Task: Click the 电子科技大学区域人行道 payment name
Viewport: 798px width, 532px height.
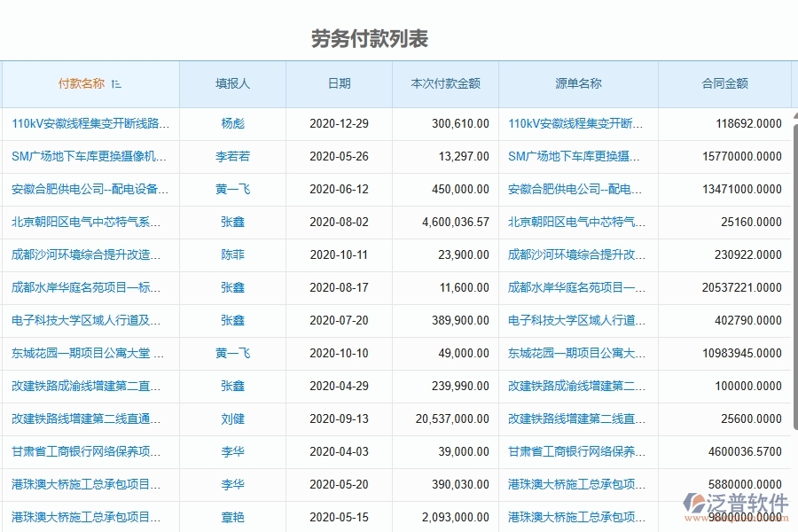Action: pos(89,320)
